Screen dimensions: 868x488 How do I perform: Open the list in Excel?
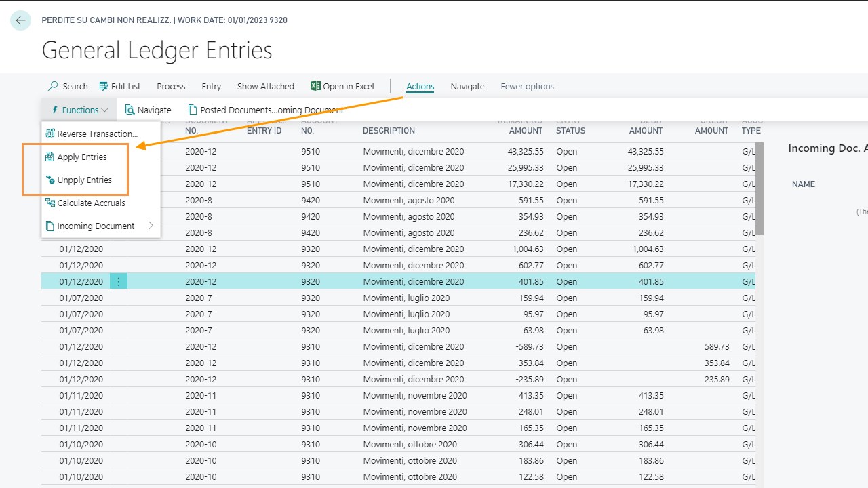[342, 86]
